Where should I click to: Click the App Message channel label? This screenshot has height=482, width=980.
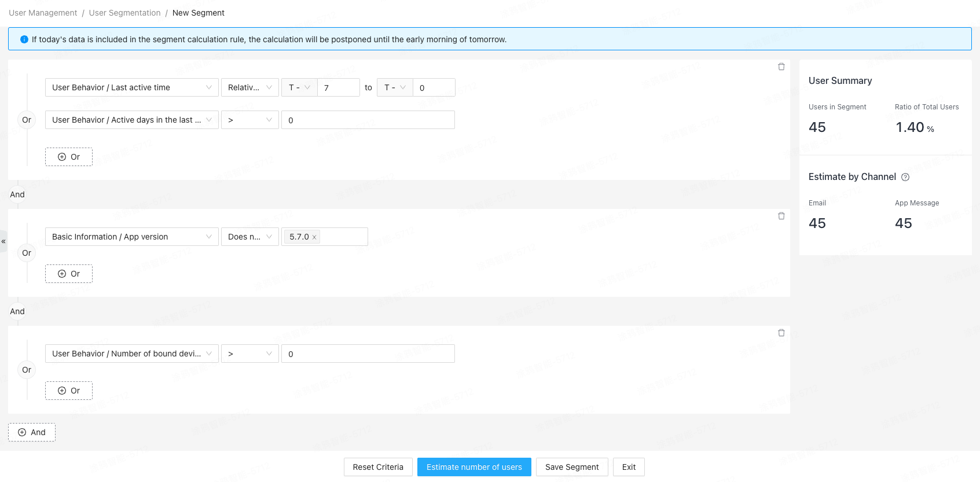(917, 203)
